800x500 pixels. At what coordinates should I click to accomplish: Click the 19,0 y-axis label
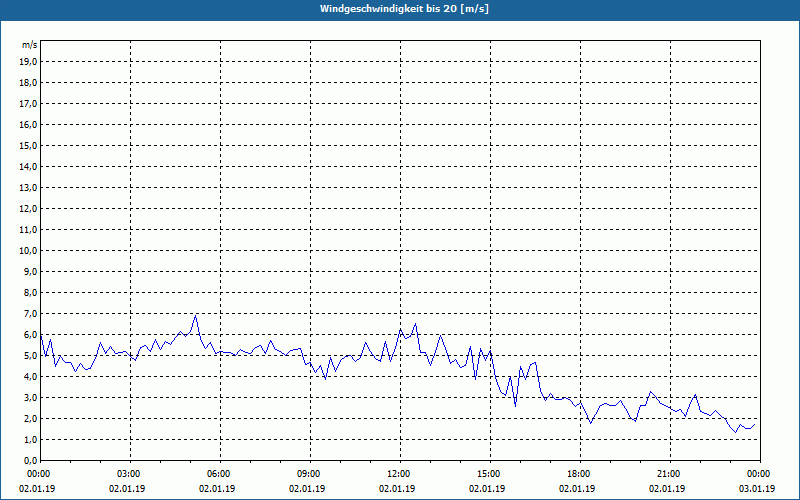click(28, 62)
